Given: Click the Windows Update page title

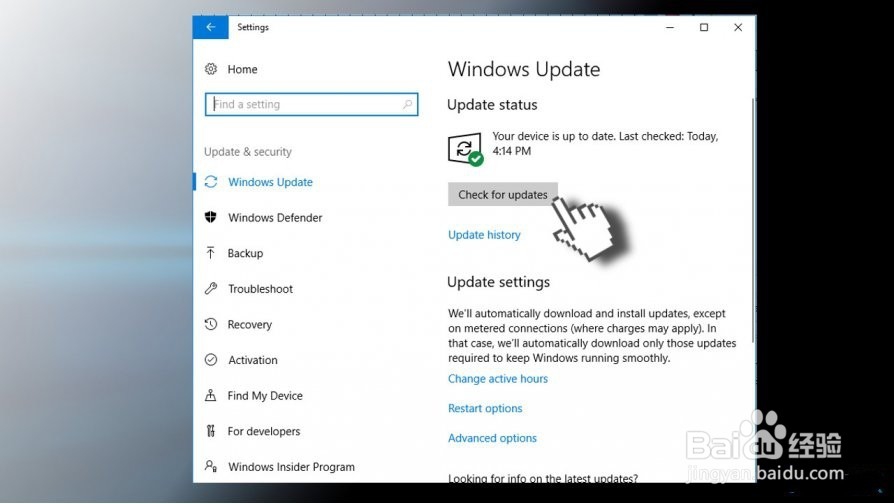Looking at the screenshot, I should pyautogui.click(x=524, y=69).
